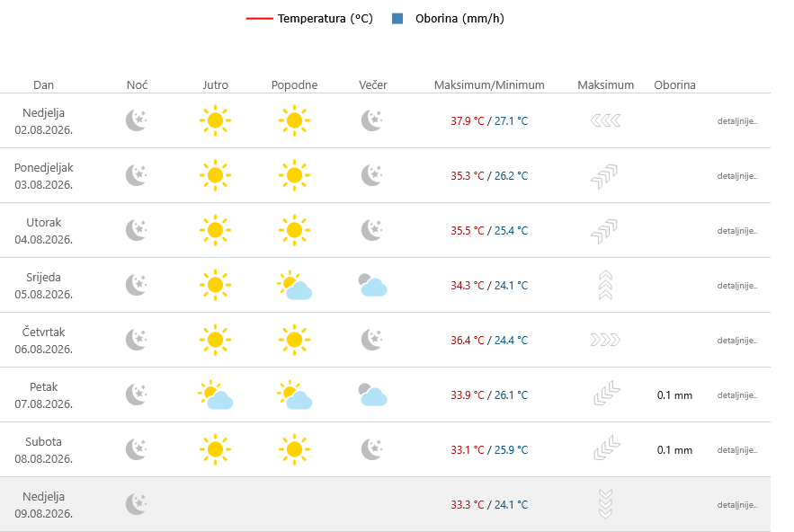This screenshot has height=532, width=794.
Task: Expand detaljnije for Subota 08.08.2026
Action: [x=737, y=450]
